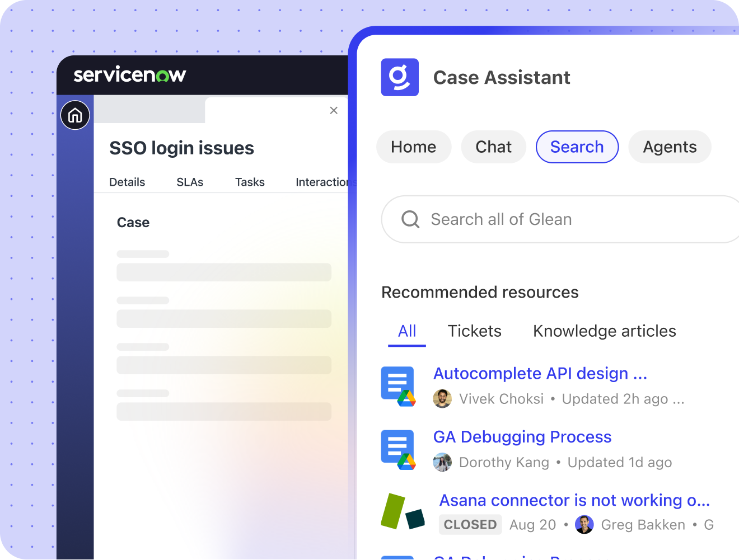Click the Case Assistant title

pos(502,77)
